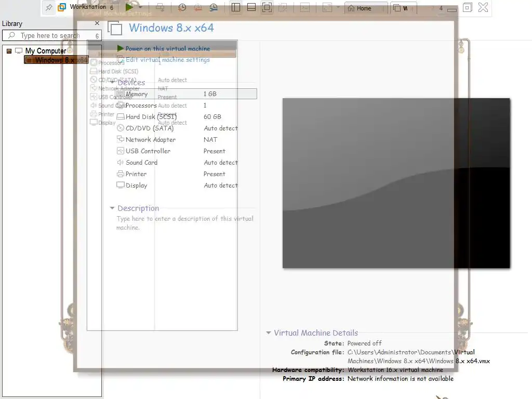The width and height of the screenshot is (532, 399).
Task: Open the power options dropdown arrow
Action: [x=140, y=7]
